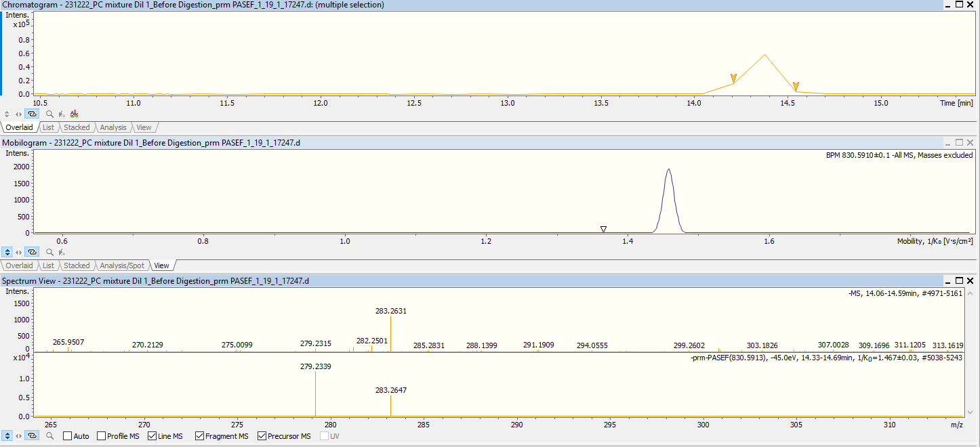Click horizontal scaling arrows in Mobilogram toolbar
Viewport: 980px width, 447px height.
tap(18, 252)
